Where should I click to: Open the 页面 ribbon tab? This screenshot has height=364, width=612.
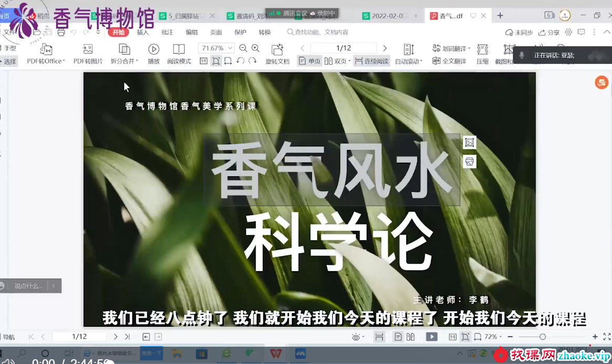[x=216, y=33]
